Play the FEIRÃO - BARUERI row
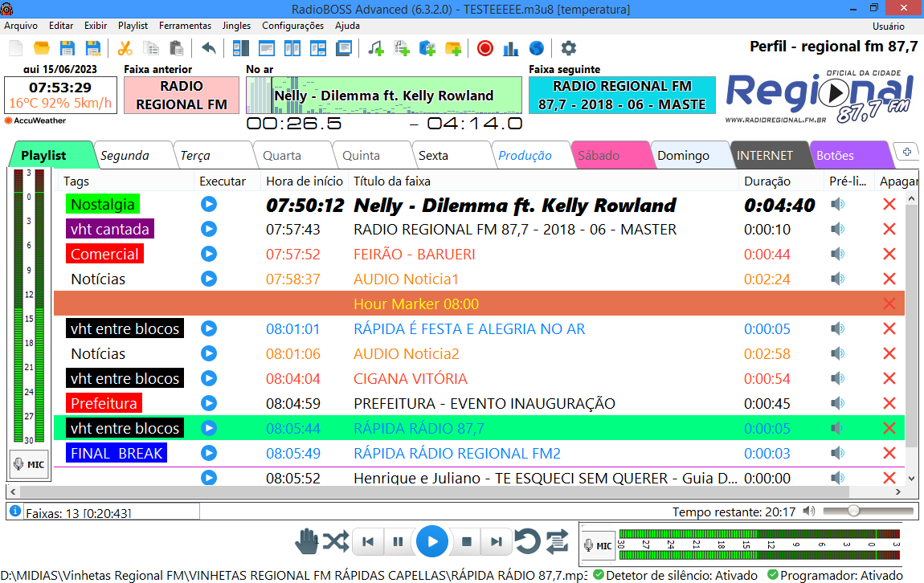Viewport: 924px width, 583px height. pos(209,254)
